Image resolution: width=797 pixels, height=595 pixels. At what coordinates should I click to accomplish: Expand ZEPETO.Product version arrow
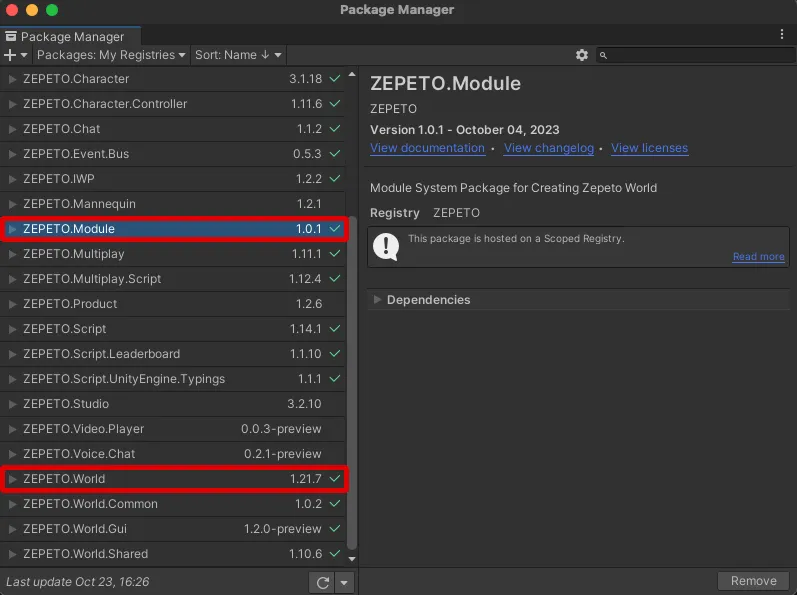click(13, 304)
